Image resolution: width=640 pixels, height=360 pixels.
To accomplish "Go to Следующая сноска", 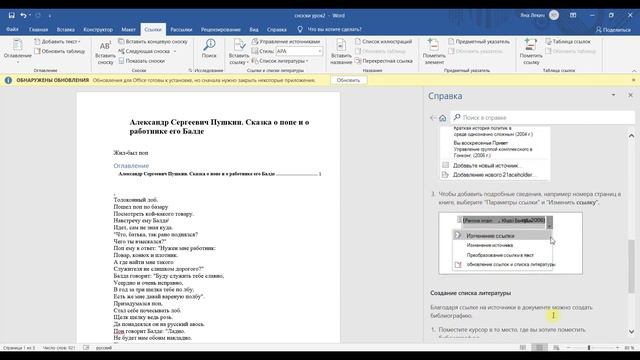I will pyautogui.click(x=144, y=51).
